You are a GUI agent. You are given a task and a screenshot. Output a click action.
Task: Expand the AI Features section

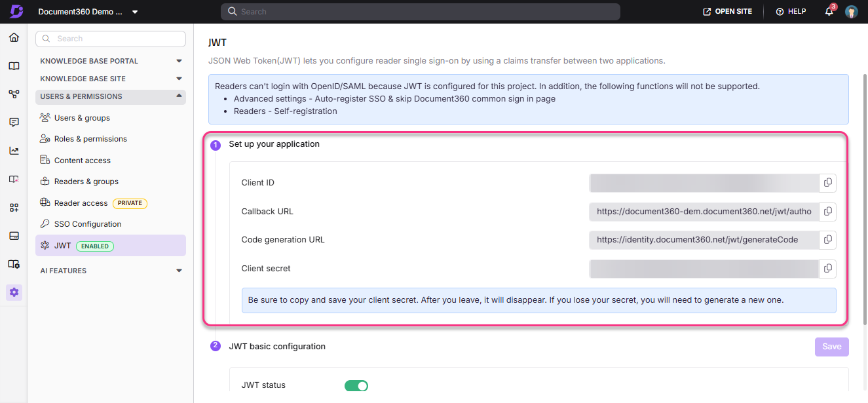(179, 270)
